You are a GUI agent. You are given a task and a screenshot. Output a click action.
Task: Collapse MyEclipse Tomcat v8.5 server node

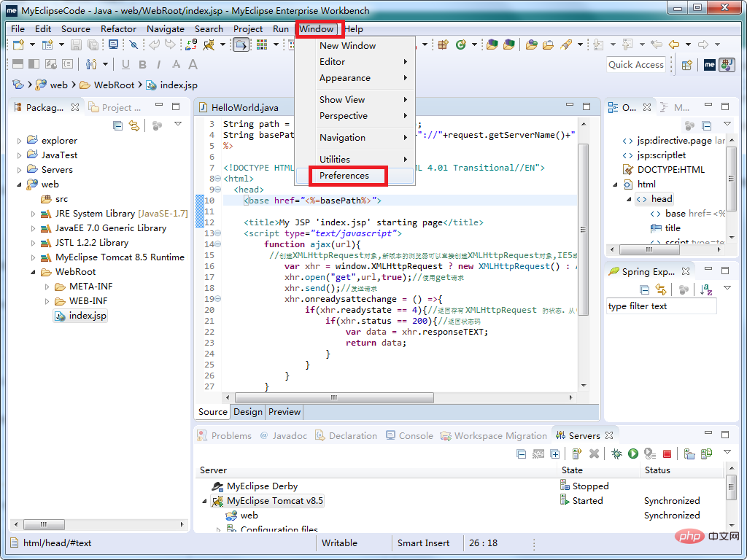point(205,501)
